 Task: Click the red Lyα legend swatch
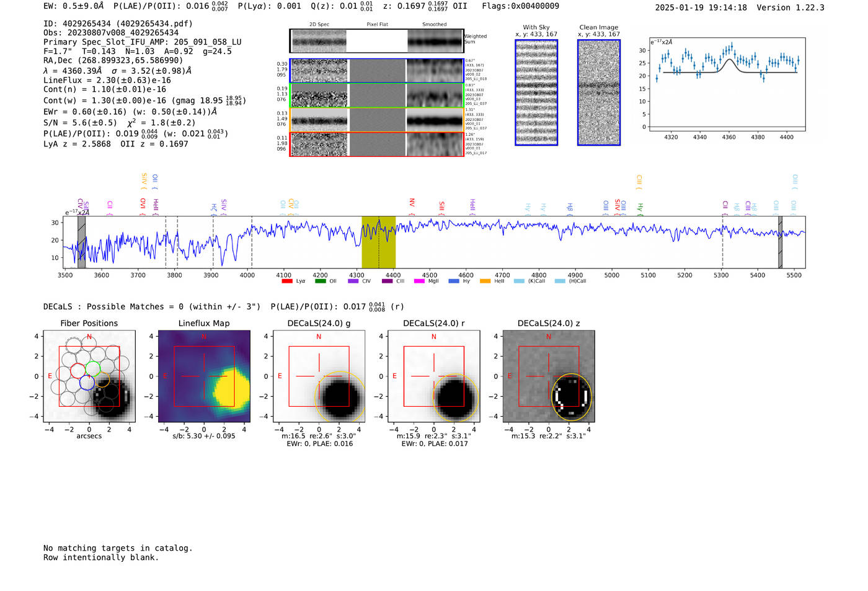[x=287, y=282]
